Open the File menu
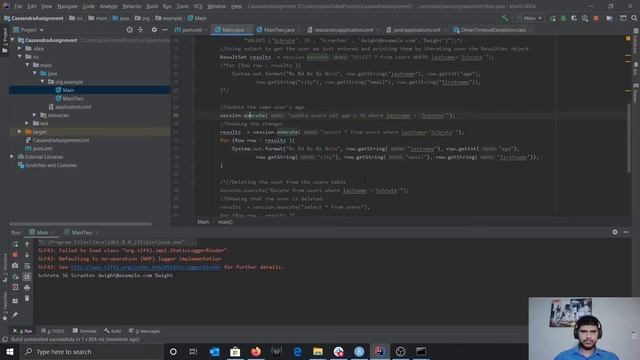 coord(18,7)
